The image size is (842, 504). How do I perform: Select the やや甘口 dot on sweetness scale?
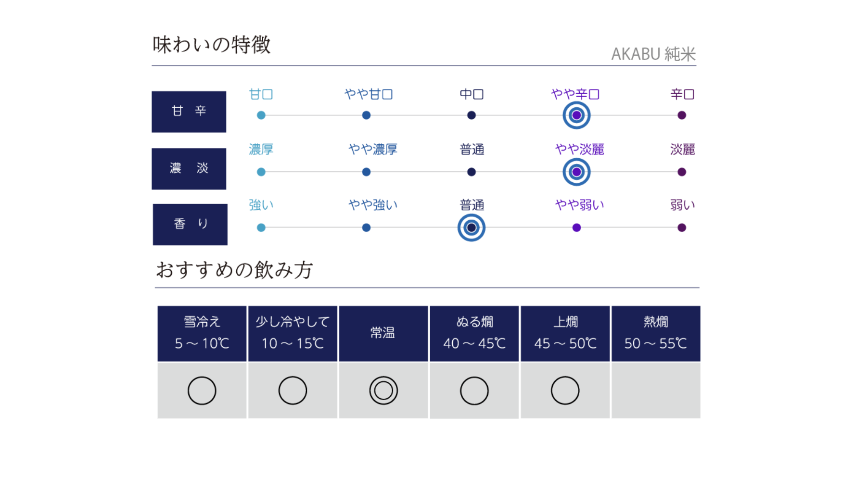coord(366,115)
